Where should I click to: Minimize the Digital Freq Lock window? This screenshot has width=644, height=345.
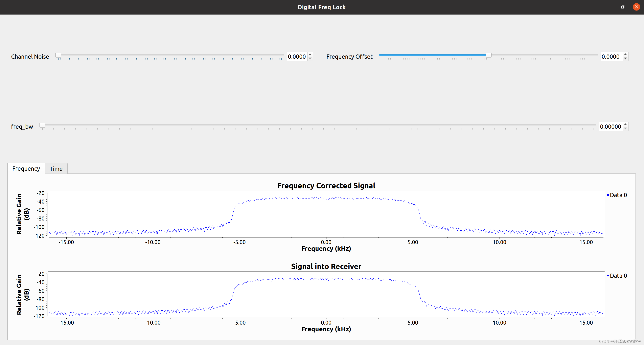pyautogui.click(x=609, y=7)
